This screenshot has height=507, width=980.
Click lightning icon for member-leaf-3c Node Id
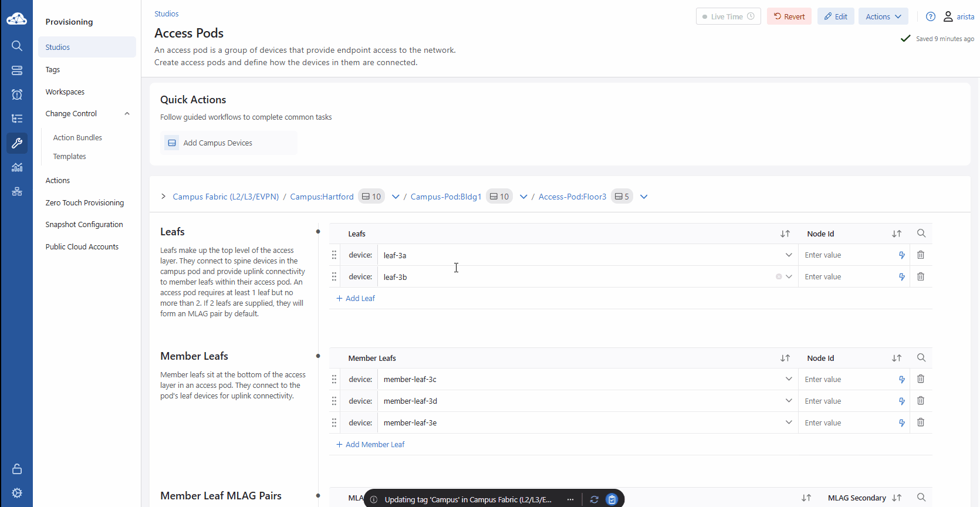click(x=902, y=380)
